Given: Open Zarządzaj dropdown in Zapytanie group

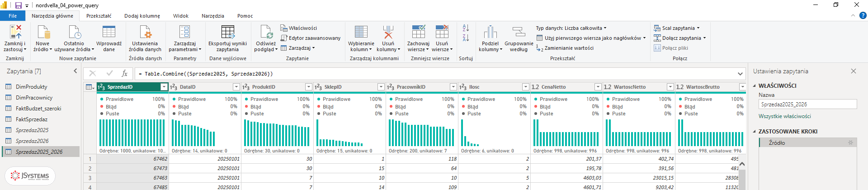Looking at the screenshot, I should pyautogui.click(x=297, y=48).
